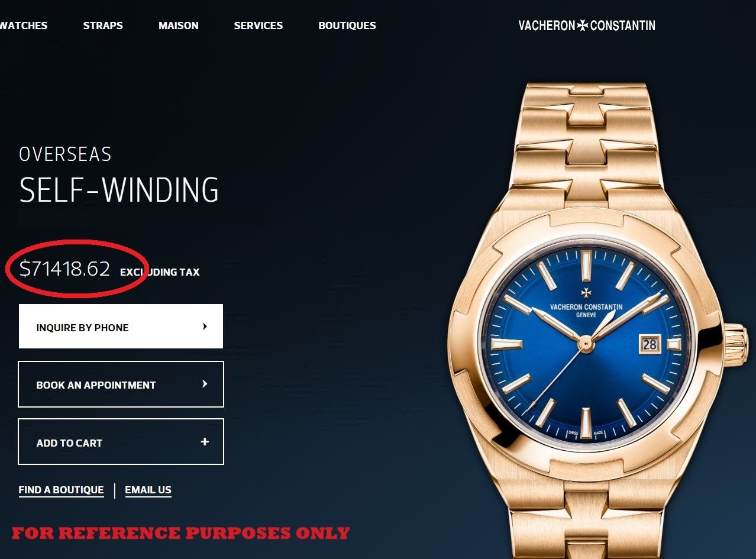This screenshot has width=756, height=559.
Task: Open the Find a Boutique link
Action: [62, 490]
